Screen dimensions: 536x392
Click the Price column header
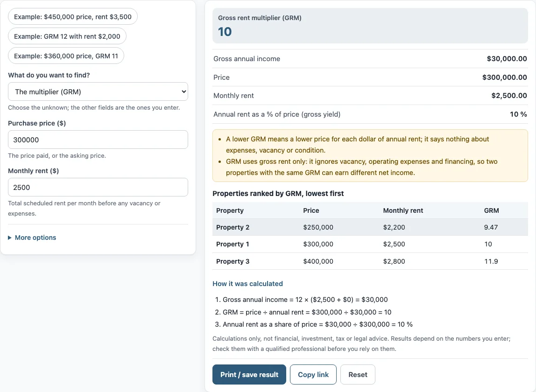[311, 210]
